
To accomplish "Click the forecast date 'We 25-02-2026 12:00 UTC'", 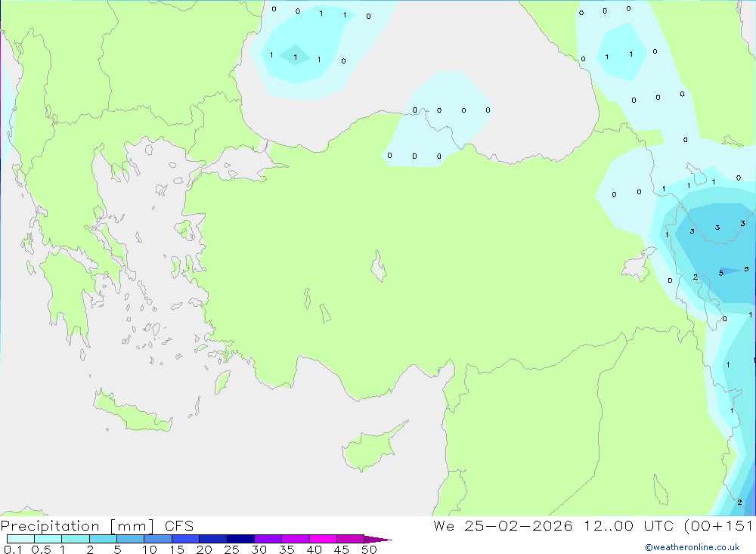I will click(553, 525).
